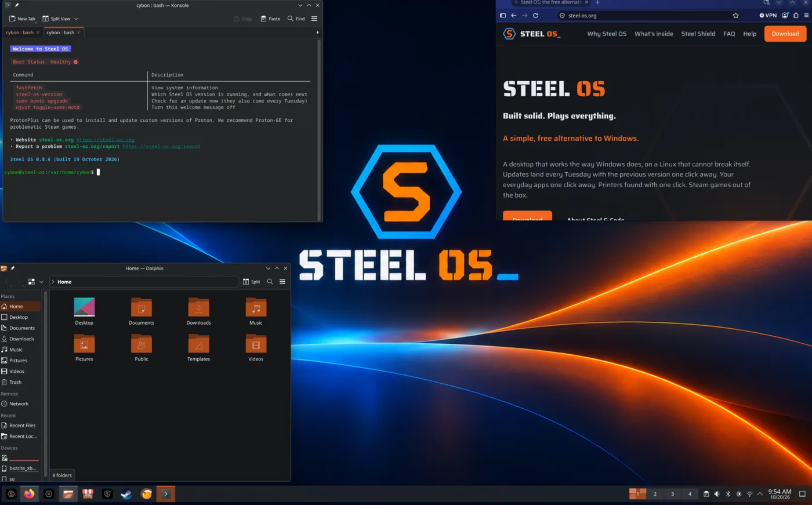Open 'Why Steel OS' in the site menu
Image resolution: width=812 pixels, height=505 pixels.
pyautogui.click(x=607, y=34)
